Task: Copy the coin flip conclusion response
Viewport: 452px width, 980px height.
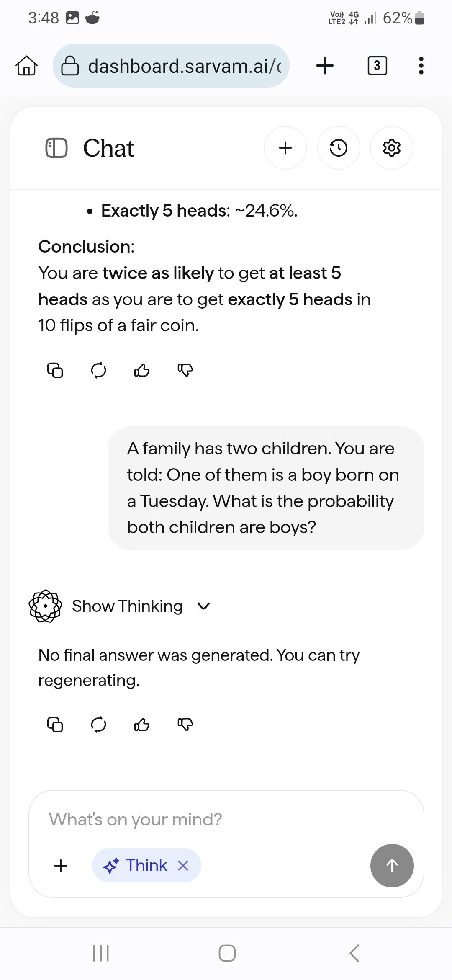Action: coord(55,370)
